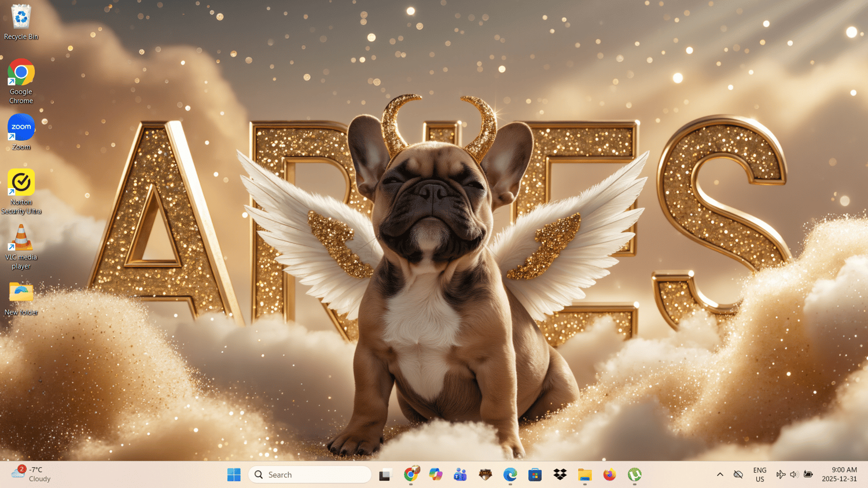Open the weather widget showing -7°C Cloudy
868x488 pixels.
(32, 475)
